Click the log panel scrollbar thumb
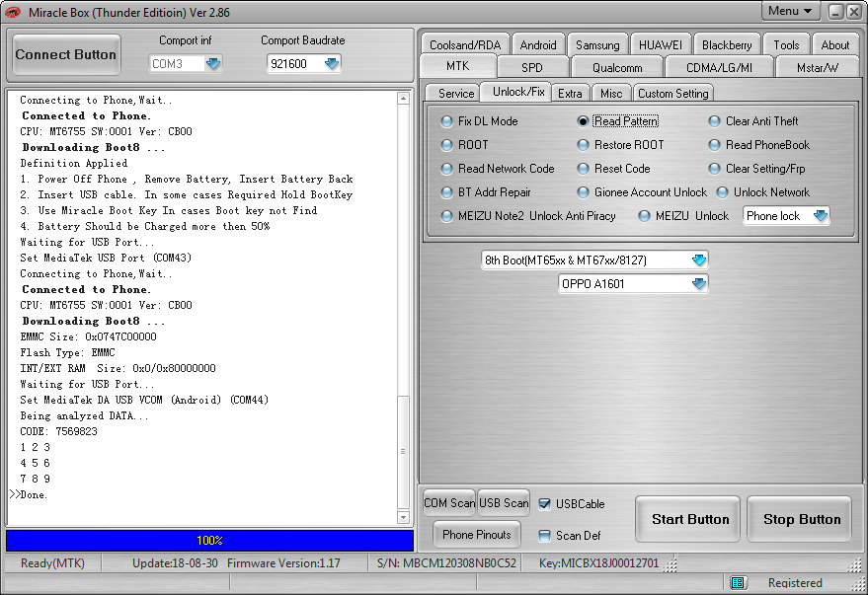The image size is (868, 595). click(403, 452)
